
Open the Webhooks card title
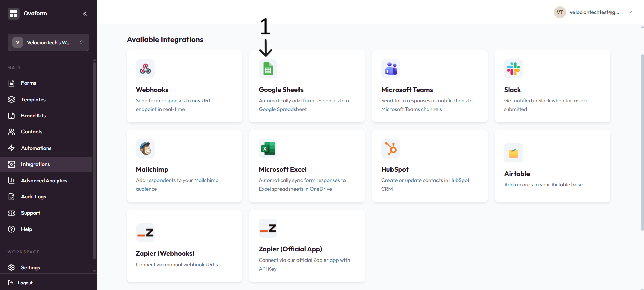pyautogui.click(x=152, y=90)
